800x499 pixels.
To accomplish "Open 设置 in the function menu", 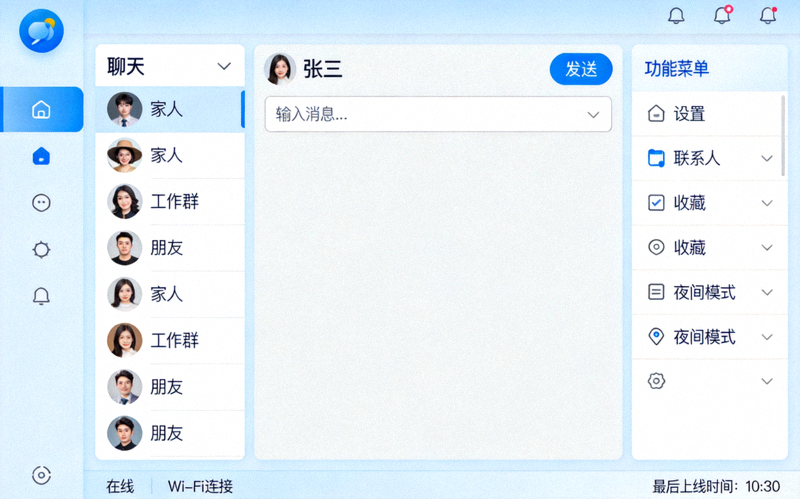I will (x=708, y=114).
